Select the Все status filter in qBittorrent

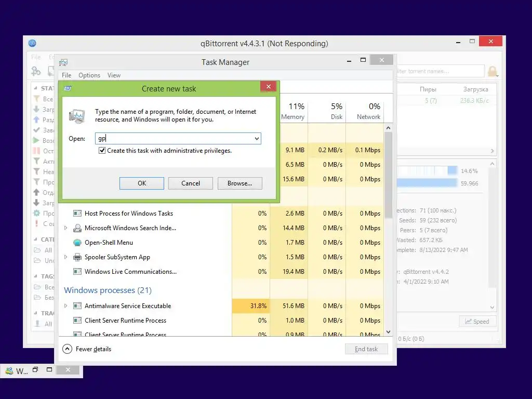[44, 99]
